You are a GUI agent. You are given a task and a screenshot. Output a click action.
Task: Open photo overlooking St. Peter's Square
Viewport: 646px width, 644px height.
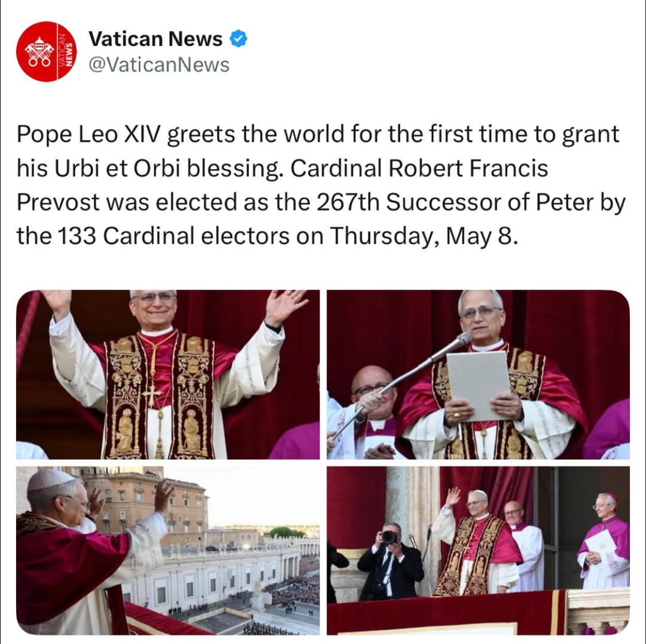[167, 551]
